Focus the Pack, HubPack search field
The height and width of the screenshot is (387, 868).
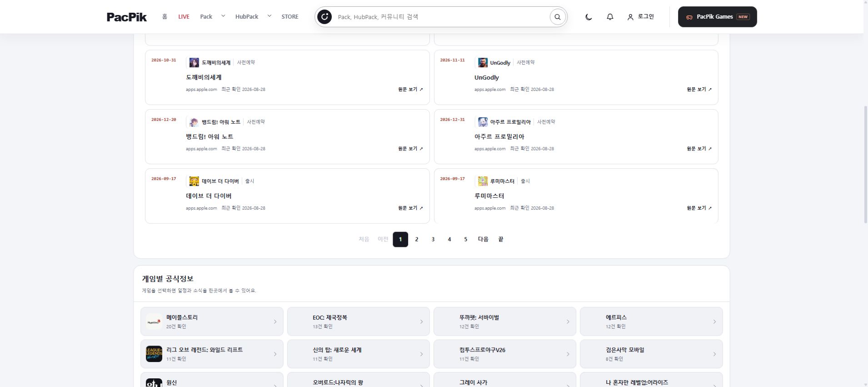point(441,17)
